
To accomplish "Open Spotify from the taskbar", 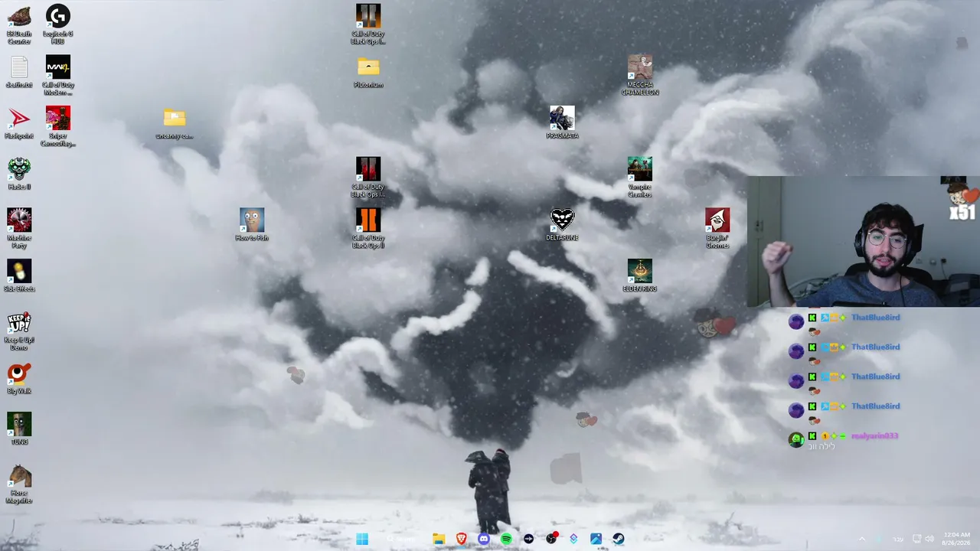I will [x=506, y=540].
